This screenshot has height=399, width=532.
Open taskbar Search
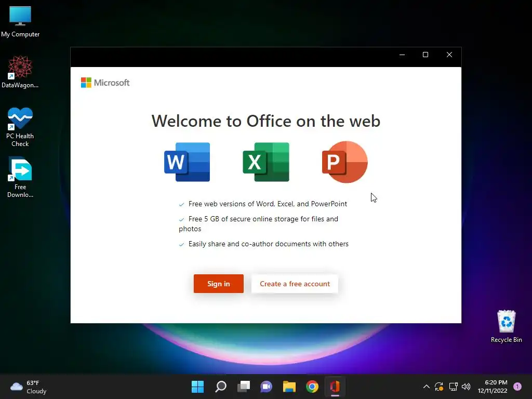click(220, 387)
